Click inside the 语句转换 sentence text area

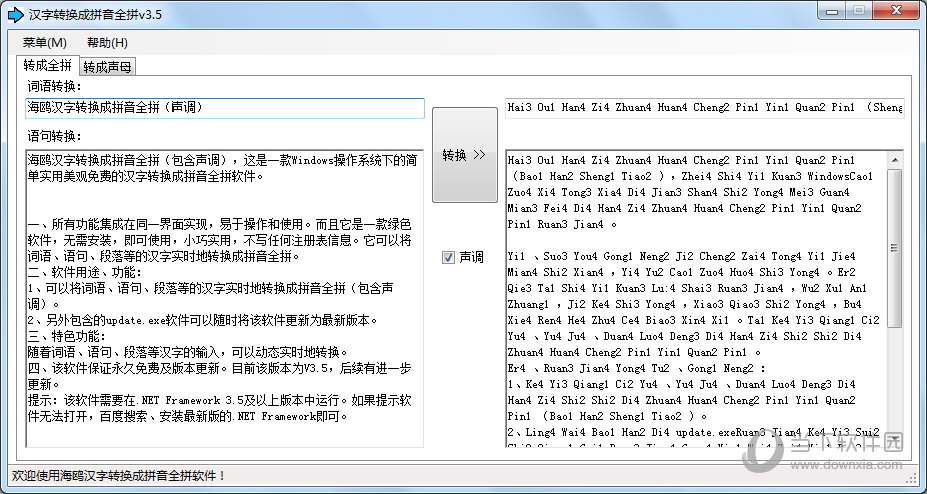pyautogui.click(x=225, y=298)
